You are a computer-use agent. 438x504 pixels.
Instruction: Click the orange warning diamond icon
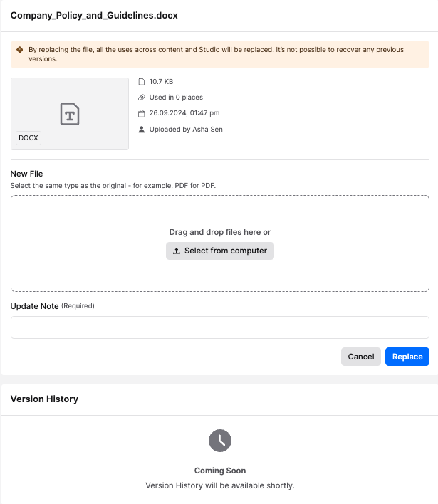point(20,50)
